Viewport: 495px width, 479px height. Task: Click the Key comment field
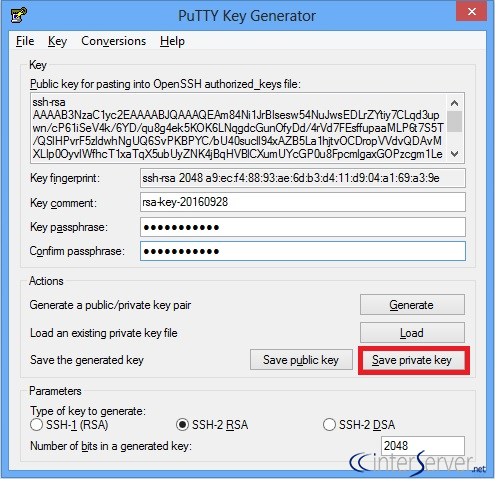303,202
